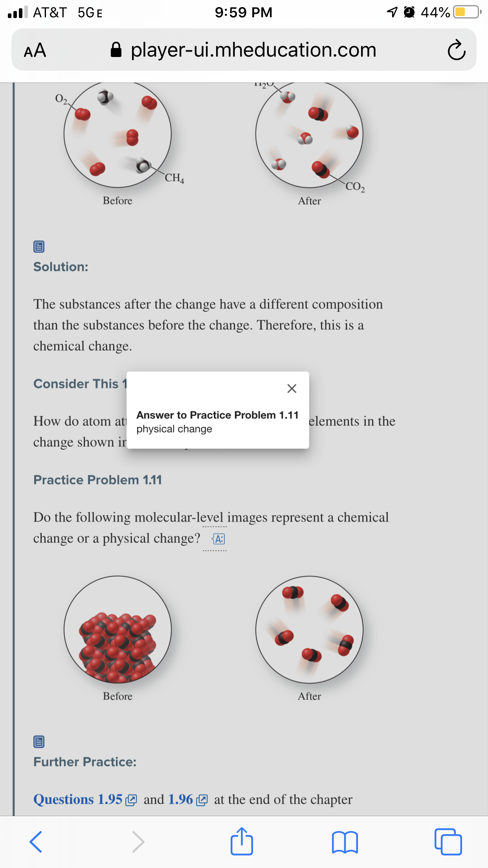Image resolution: width=488 pixels, height=868 pixels.
Task: Go back with the Safari back arrow
Action: (x=36, y=842)
